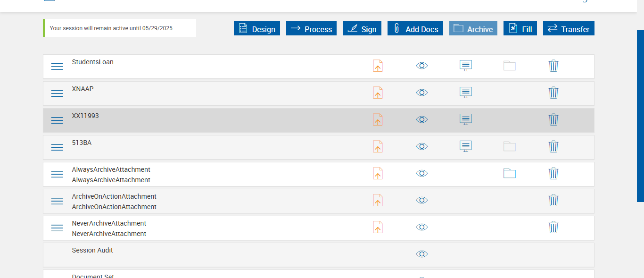
Task: Click the Transfer button
Action: (569, 29)
